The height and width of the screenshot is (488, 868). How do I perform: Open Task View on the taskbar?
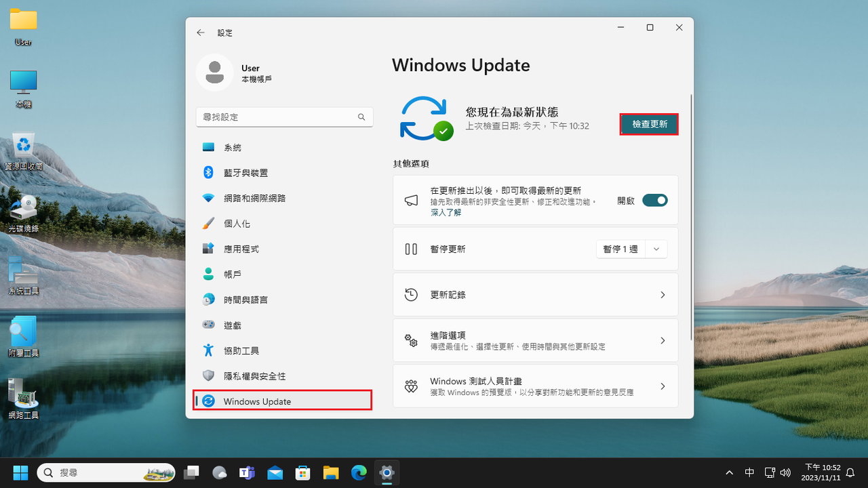191,472
